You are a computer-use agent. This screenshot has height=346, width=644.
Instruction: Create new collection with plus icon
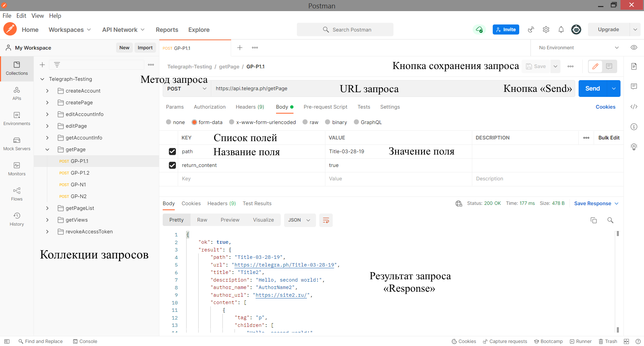[x=42, y=65]
